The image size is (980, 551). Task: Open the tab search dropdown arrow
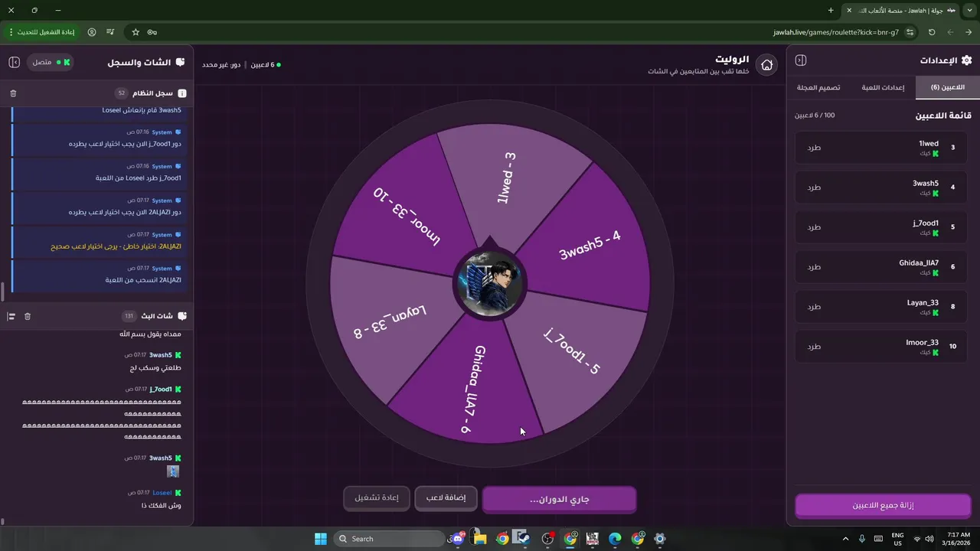click(969, 10)
